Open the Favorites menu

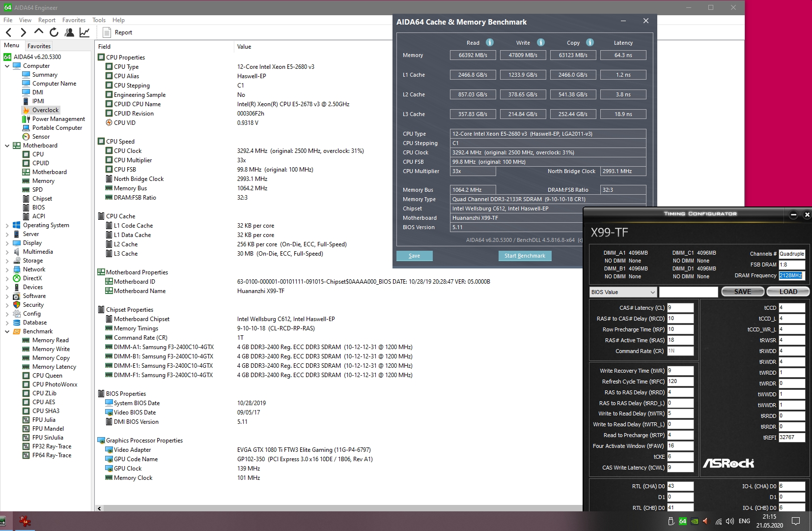tap(74, 20)
